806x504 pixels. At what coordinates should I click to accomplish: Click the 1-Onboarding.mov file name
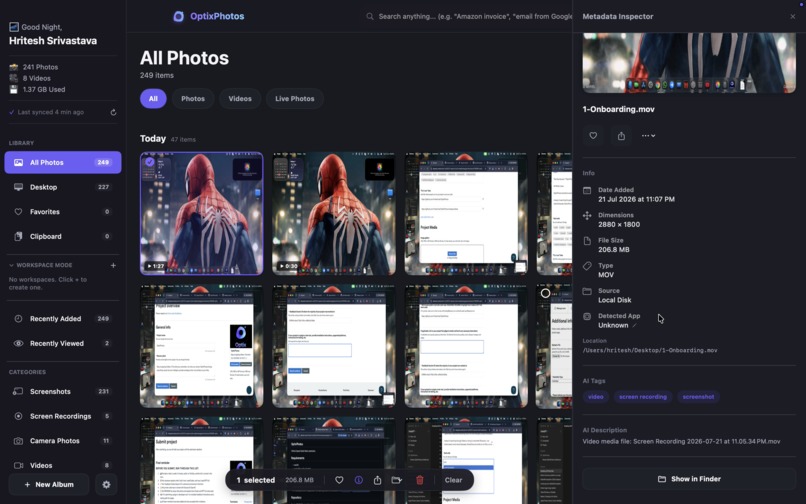click(618, 109)
